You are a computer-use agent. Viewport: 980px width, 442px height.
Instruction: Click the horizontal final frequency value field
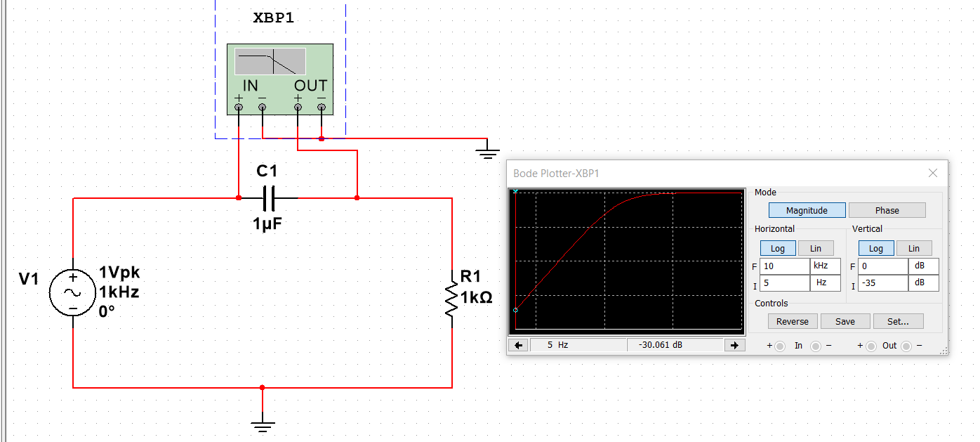pyautogui.click(x=784, y=266)
